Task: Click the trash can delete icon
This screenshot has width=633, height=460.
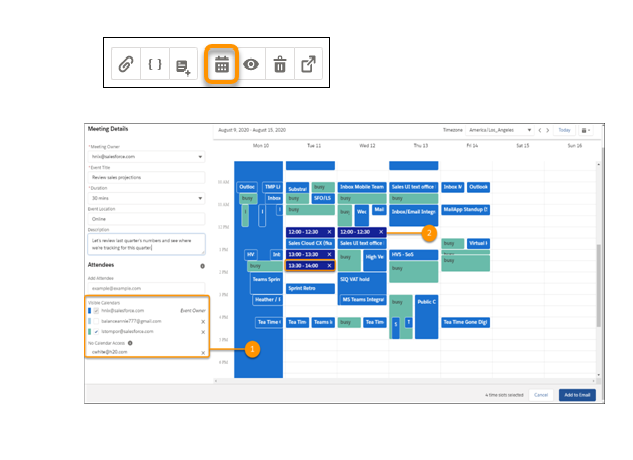Action: [280, 65]
